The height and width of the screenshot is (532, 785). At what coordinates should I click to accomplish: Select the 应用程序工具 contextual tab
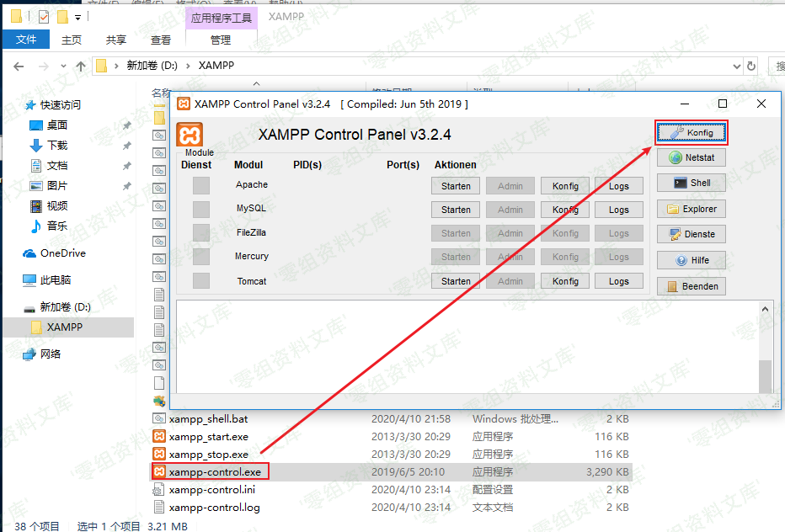click(222, 18)
